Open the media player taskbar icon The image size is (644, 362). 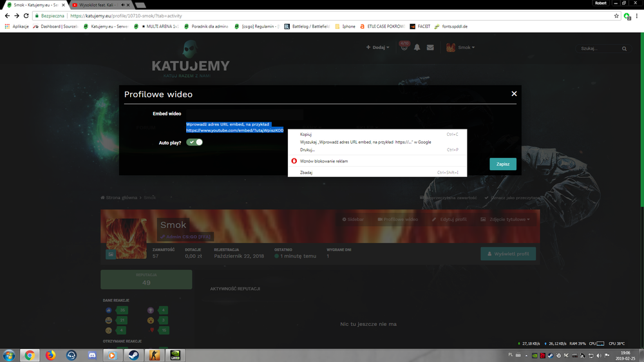112,356
